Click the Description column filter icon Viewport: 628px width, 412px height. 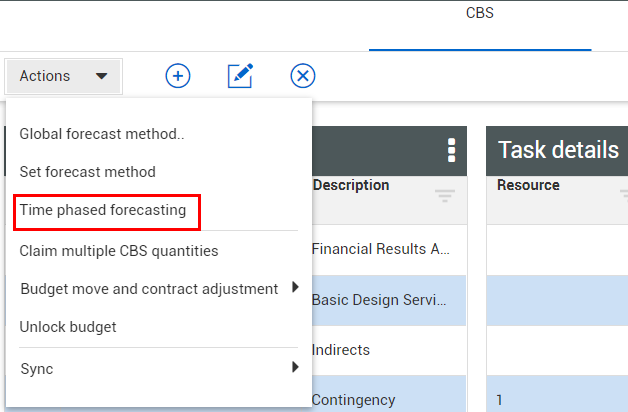click(445, 196)
